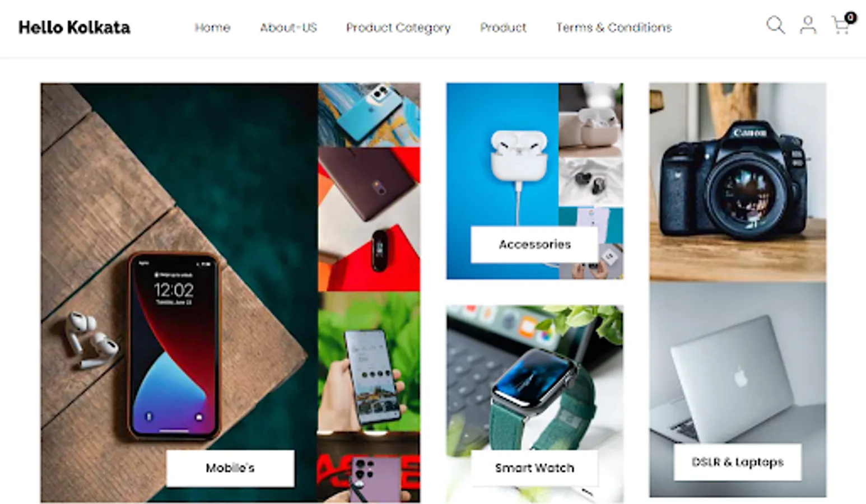Open the About-US page
The width and height of the screenshot is (866, 504).
(288, 27)
